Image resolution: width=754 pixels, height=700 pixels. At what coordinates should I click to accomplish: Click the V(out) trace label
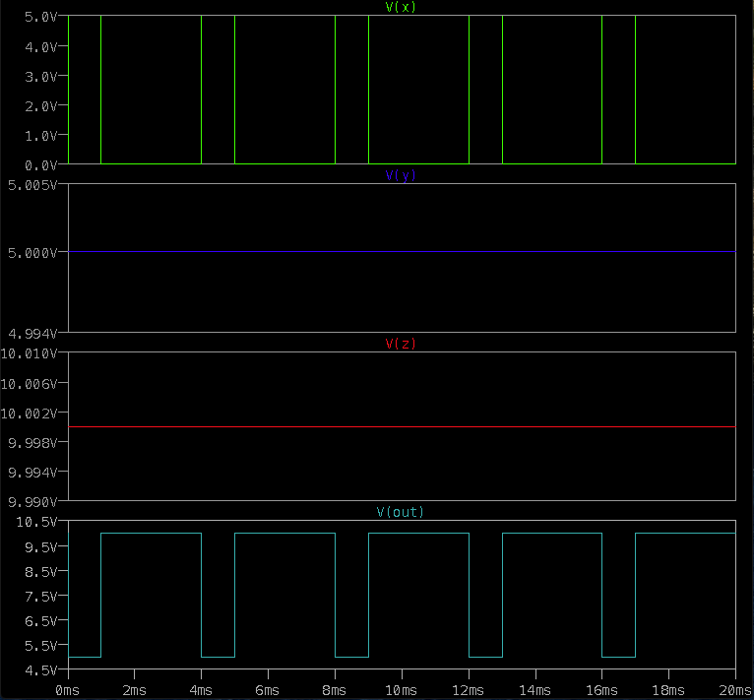click(x=401, y=512)
